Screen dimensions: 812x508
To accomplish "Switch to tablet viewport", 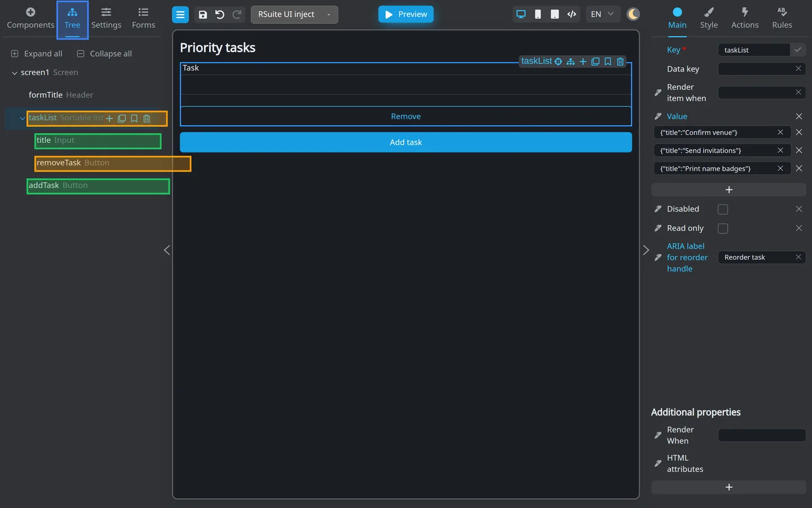I will (555, 15).
